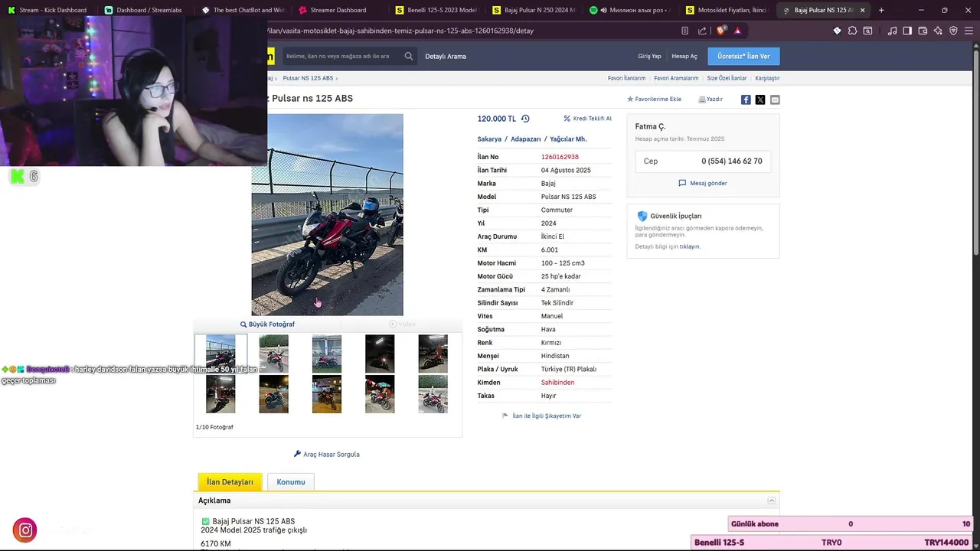Click the search magnifier icon on site
Image resolution: width=980 pixels, height=551 pixels.
click(409, 56)
